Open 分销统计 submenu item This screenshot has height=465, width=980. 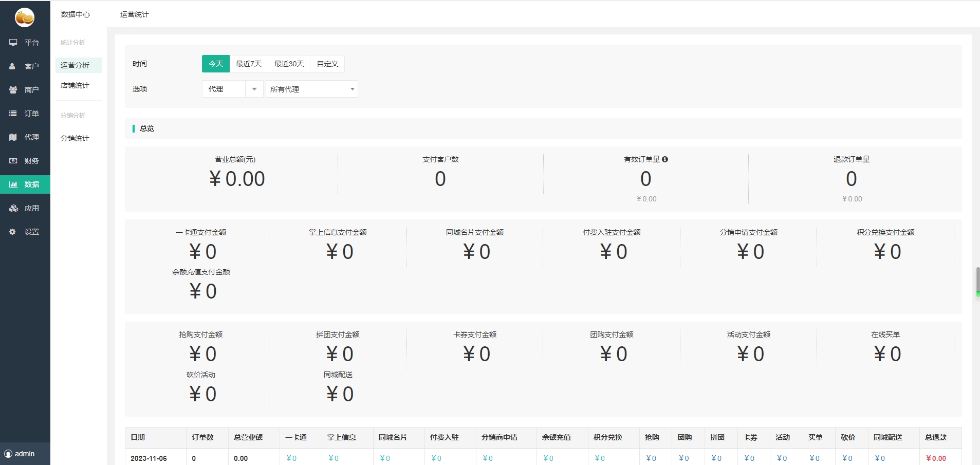coord(75,138)
